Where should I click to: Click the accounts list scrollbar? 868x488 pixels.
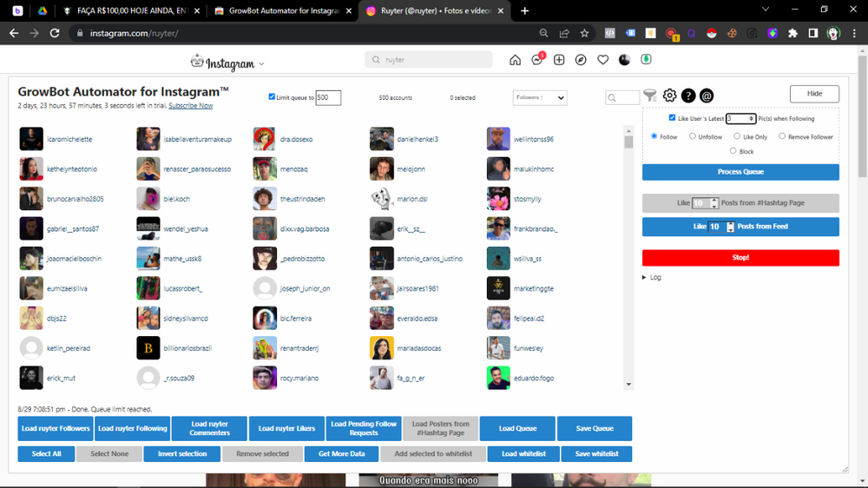pyautogui.click(x=628, y=142)
